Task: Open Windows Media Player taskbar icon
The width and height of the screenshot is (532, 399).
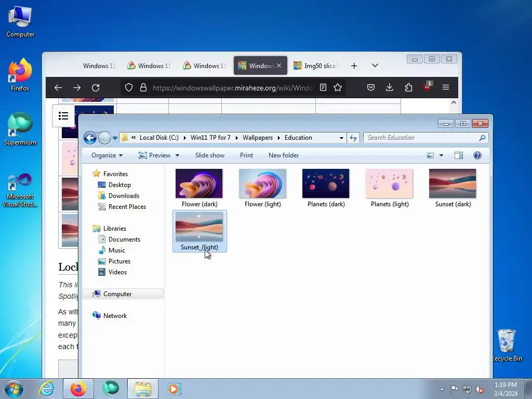Action: point(175,389)
